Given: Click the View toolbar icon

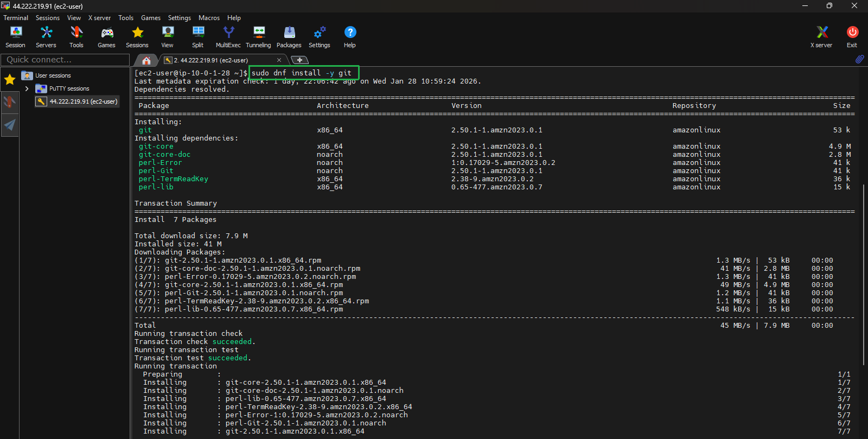Looking at the screenshot, I should (168, 37).
